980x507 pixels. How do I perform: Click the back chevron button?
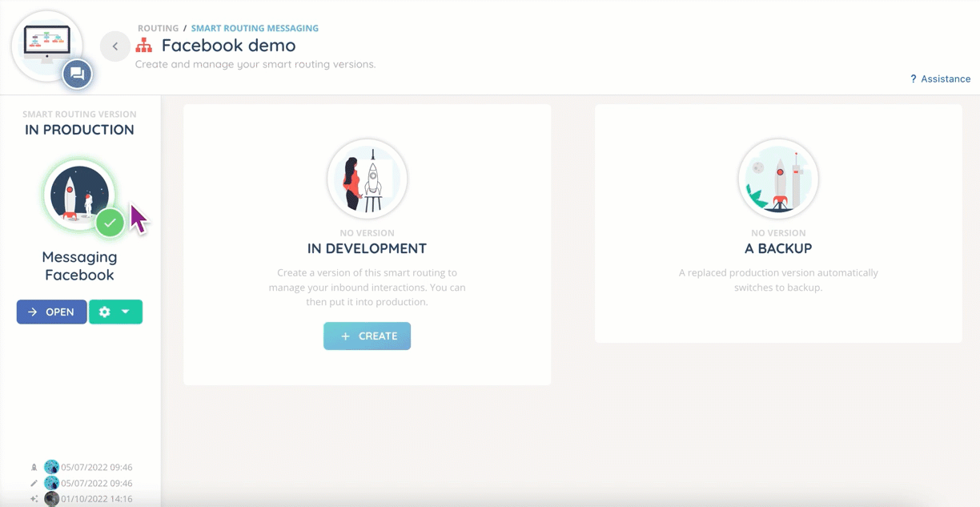tap(115, 46)
